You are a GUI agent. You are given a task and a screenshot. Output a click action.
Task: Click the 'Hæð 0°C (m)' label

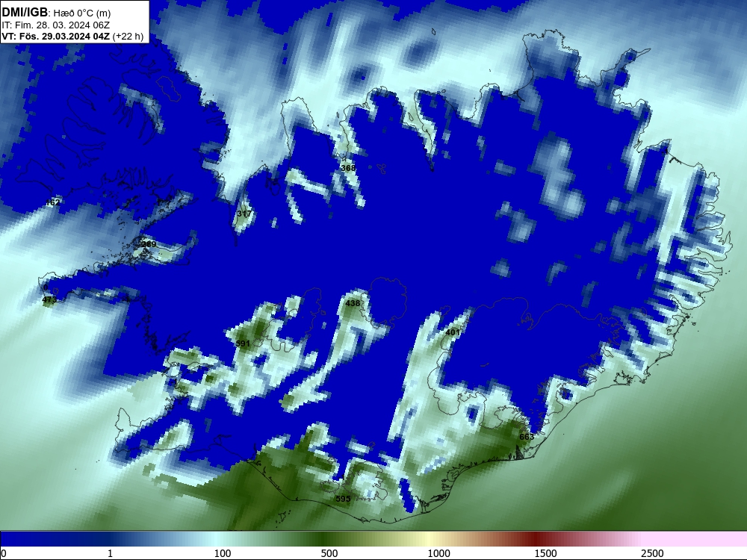click(82, 13)
